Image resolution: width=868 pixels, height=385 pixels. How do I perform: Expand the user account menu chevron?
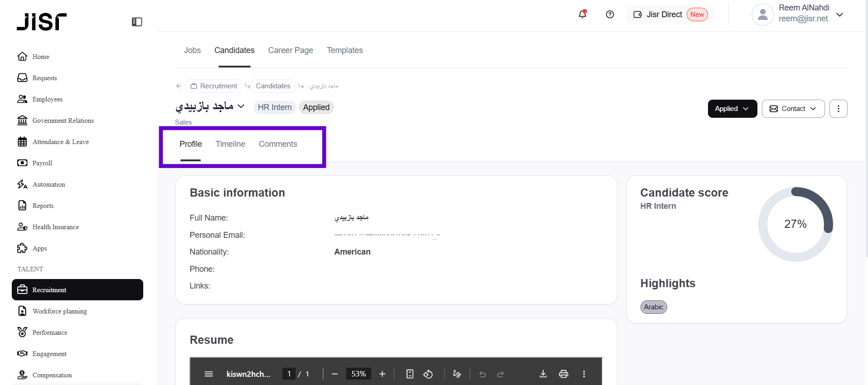tap(839, 14)
